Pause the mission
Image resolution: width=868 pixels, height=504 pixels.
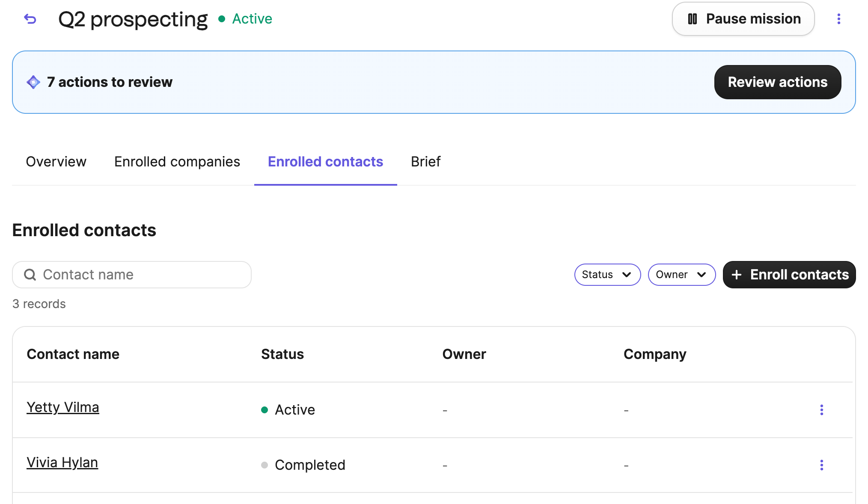743,19
